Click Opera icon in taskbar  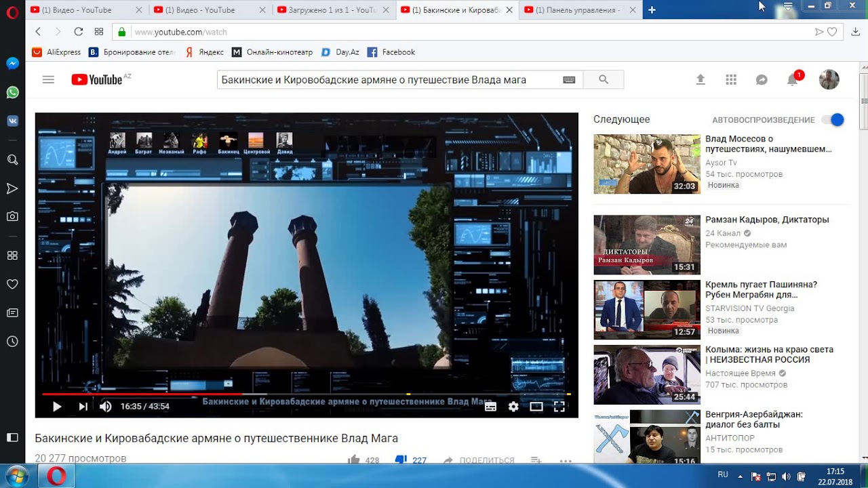(56, 476)
